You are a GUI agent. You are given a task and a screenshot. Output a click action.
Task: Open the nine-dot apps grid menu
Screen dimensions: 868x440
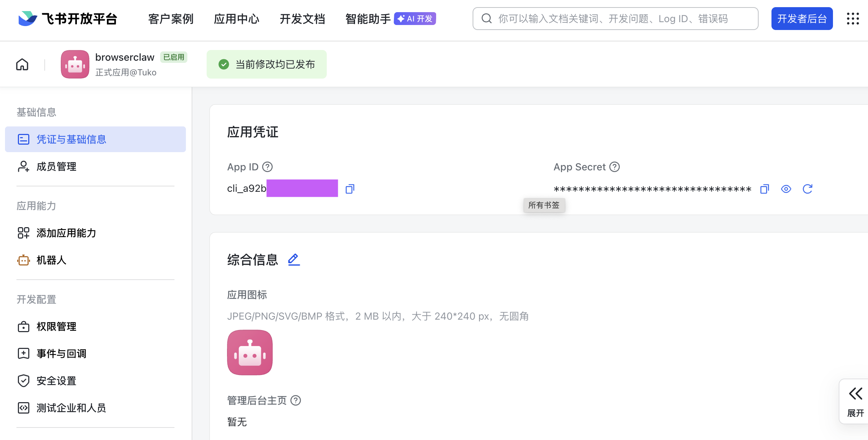click(x=853, y=19)
